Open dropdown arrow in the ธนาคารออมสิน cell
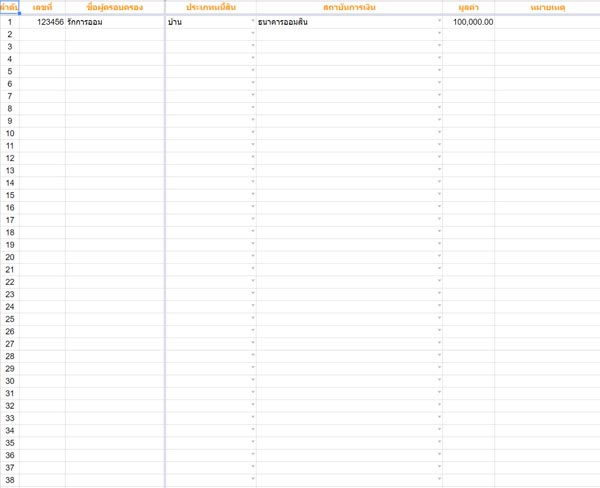Screen dimensions: 600x488 (x=439, y=22)
